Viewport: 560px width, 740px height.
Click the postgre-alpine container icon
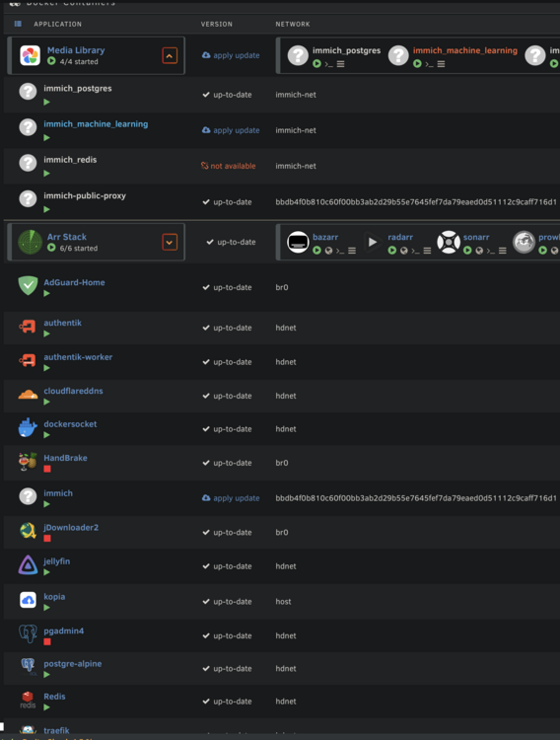tap(28, 667)
